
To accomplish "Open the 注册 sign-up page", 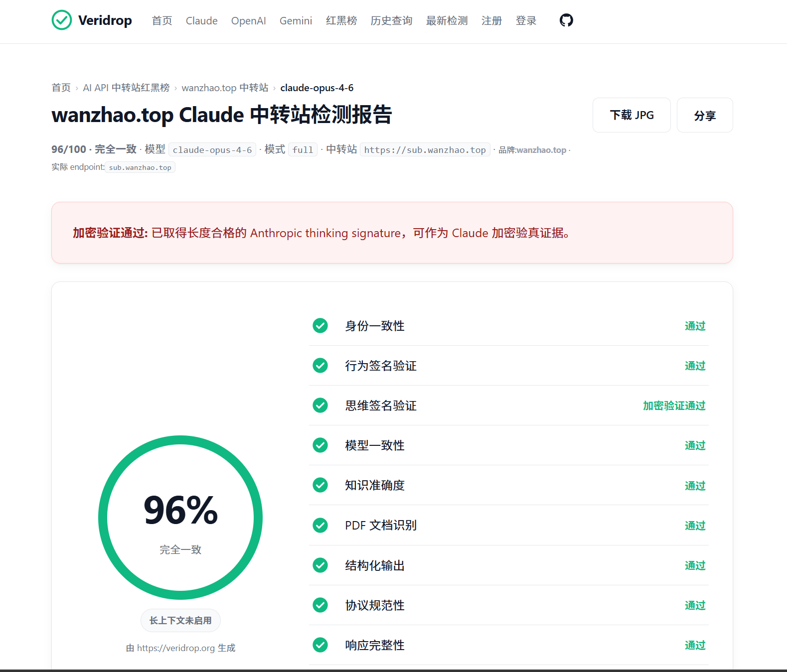I will [492, 21].
